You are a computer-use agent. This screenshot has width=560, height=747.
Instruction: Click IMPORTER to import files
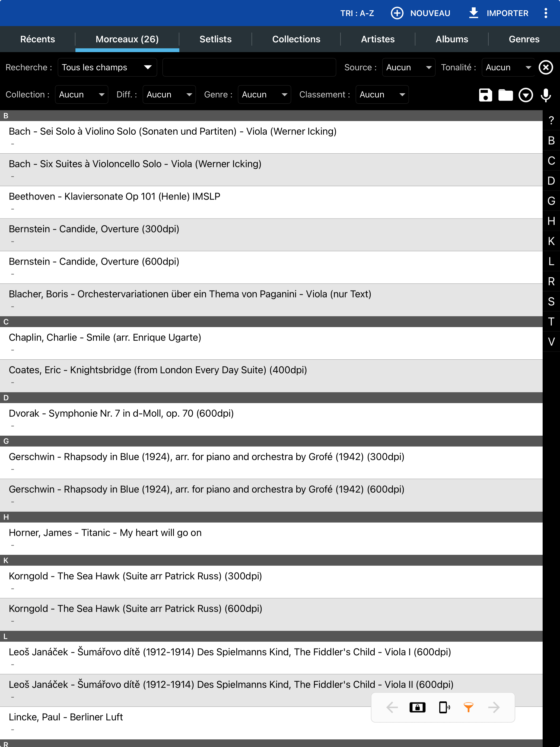pos(499,13)
